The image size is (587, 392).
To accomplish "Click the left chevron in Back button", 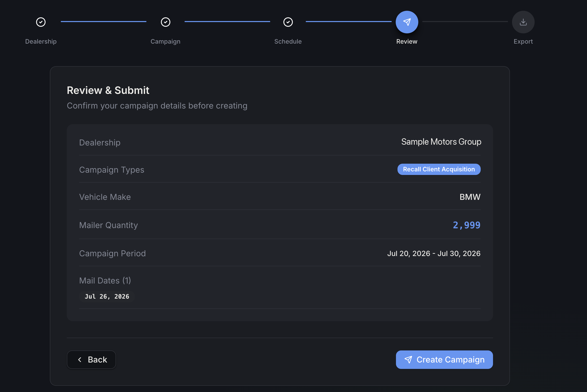I will [80, 360].
